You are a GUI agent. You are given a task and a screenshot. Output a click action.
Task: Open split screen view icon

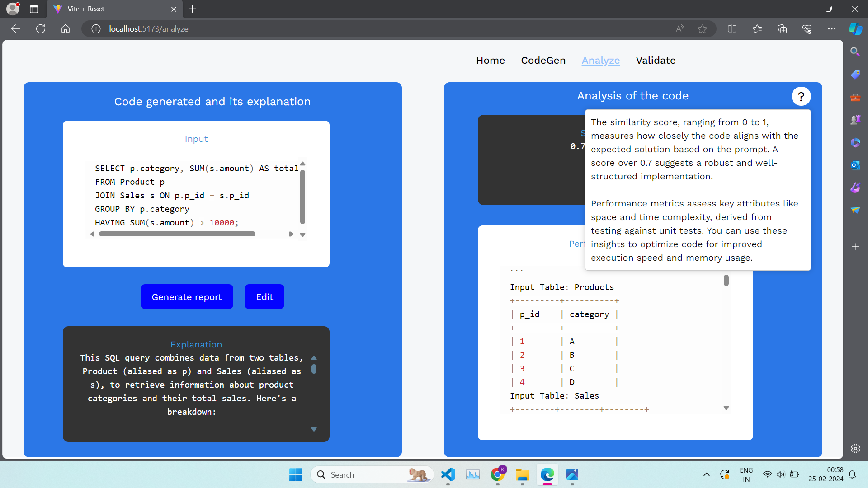(x=732, y=29)
